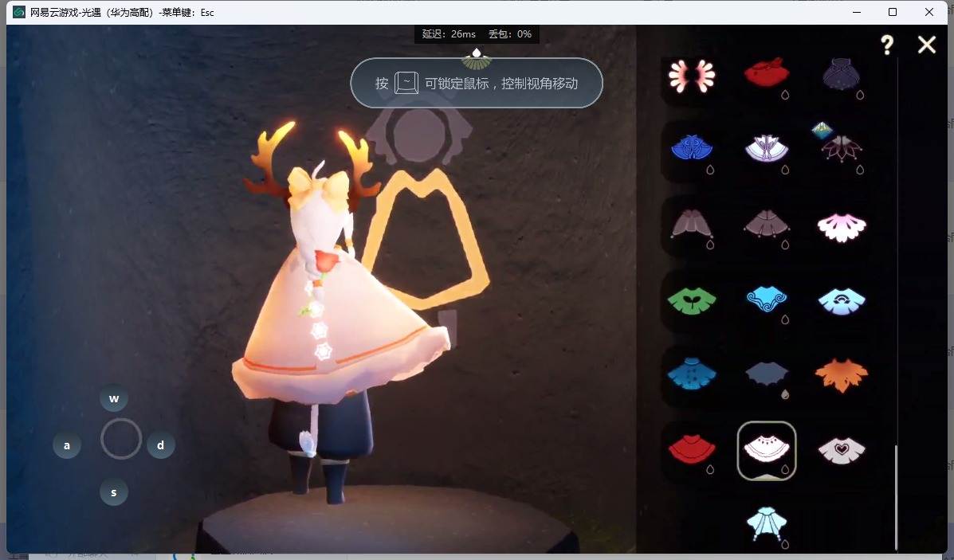Close the cape selection panel
The width and height of the screenshot is (954, 560).
926,45
